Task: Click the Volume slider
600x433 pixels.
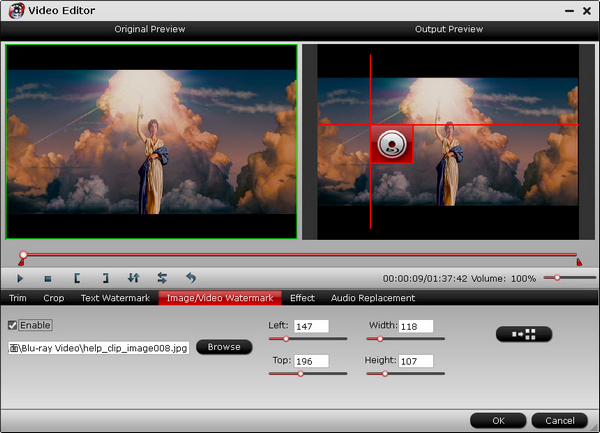Action: click(569, 278)
